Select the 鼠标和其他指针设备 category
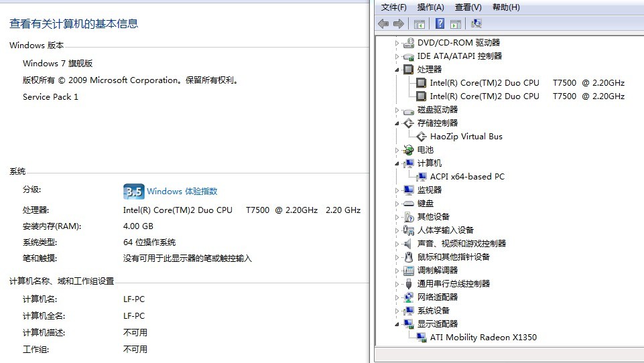This screenshot has height=363, width=644. [454, 257]
